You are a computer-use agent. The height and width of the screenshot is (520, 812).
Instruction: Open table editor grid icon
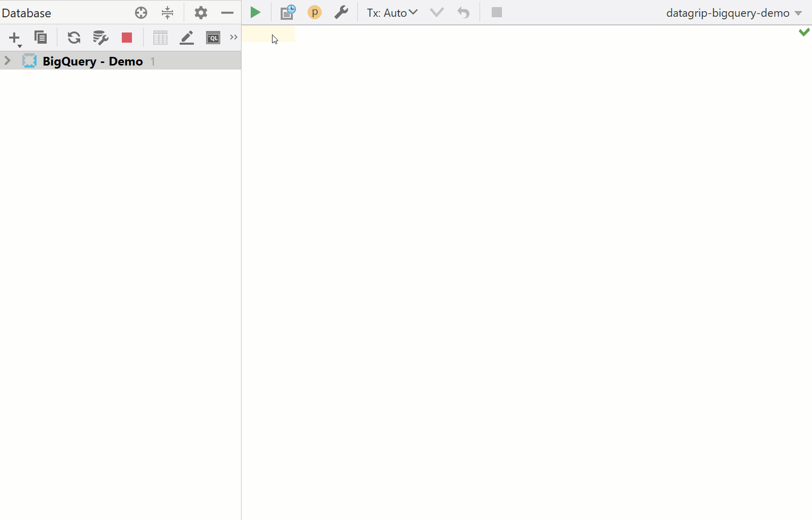(160, 38)
